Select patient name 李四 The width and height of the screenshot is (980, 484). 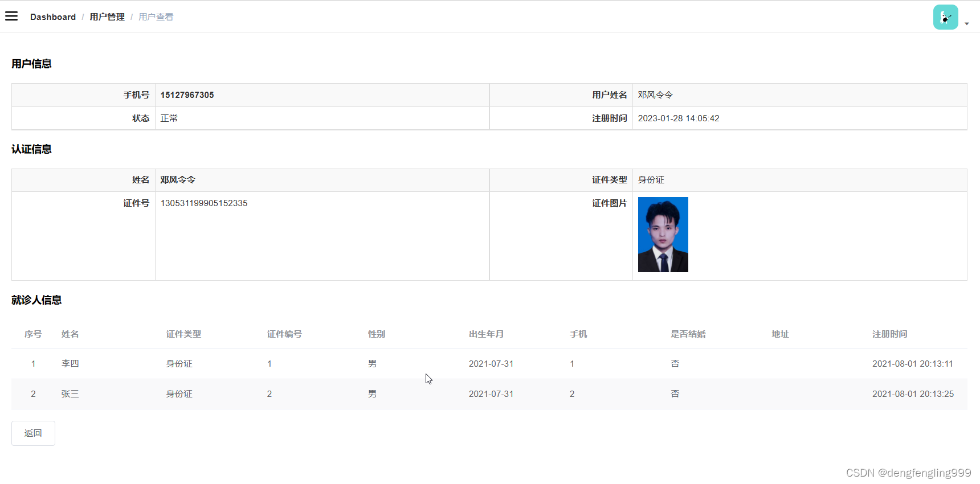click(70, 364)
